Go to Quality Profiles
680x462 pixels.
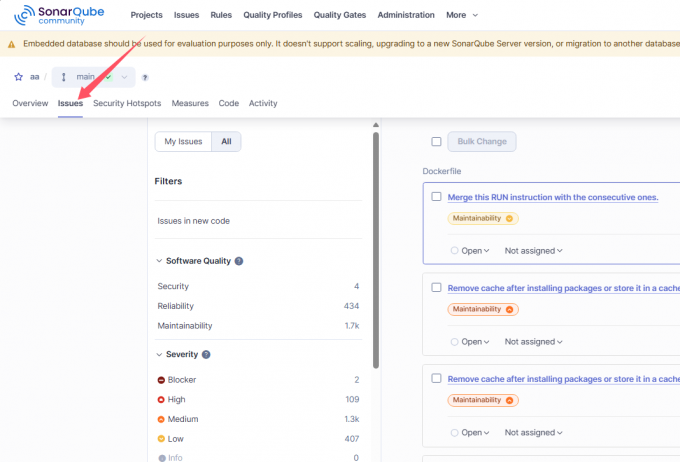pyautogui.click(x=273, y=15)
